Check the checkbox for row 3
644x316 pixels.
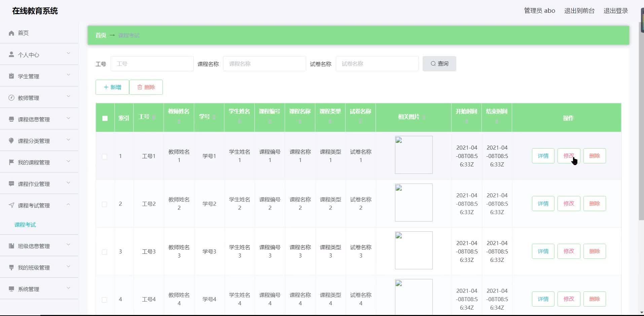(105, 252)
